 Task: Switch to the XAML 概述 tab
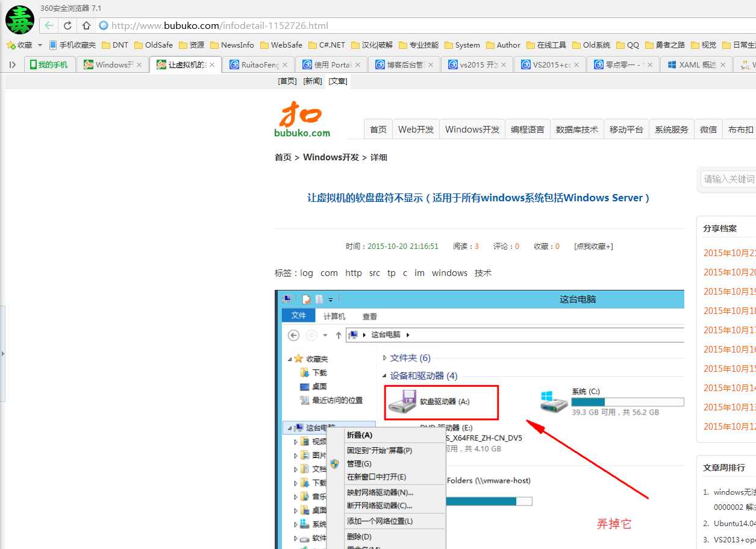point(696,64)
